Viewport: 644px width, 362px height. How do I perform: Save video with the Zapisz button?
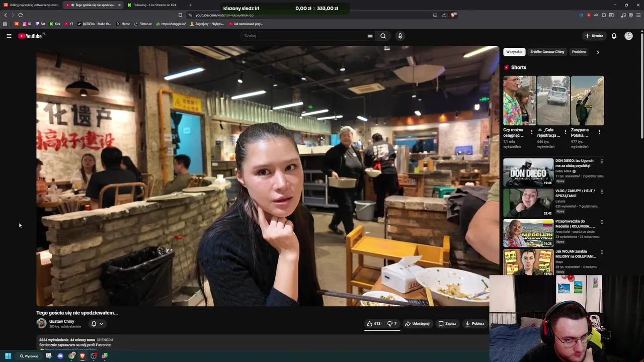tap(447, 324)
